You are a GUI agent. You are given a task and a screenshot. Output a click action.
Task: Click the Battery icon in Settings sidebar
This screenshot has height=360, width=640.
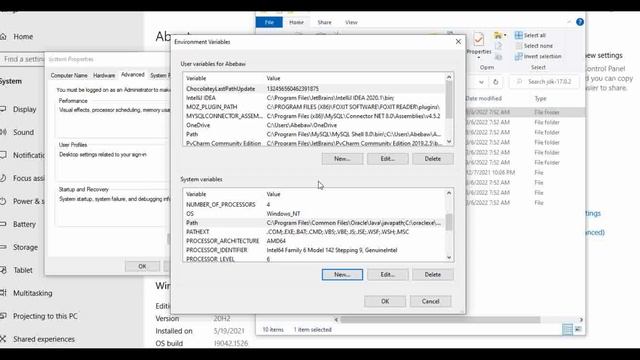[x=3, y=224]
